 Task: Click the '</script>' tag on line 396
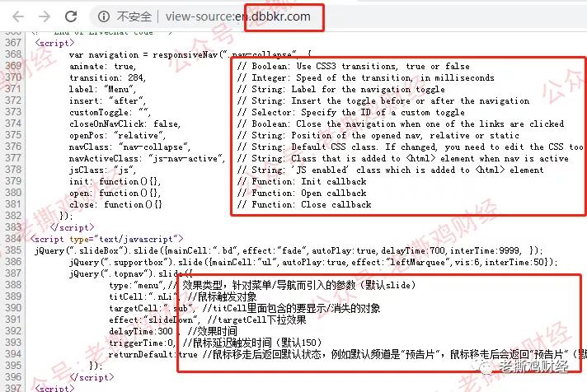(x=92, y=377)
